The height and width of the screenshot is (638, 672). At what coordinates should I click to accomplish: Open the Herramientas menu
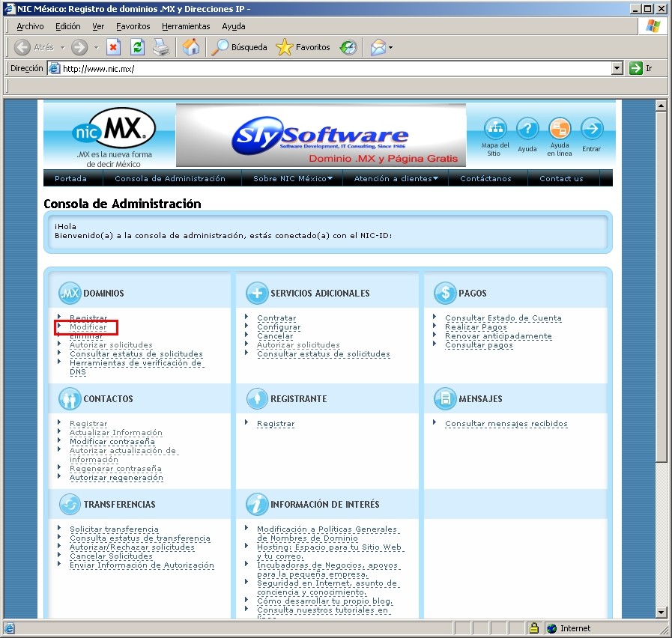click(186, 26)
